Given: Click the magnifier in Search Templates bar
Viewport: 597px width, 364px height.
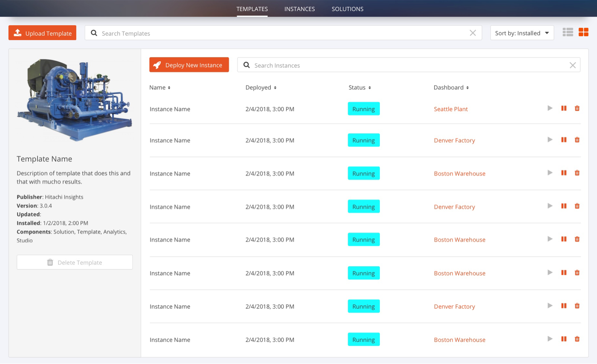Looking at the screenshot, I should pyautogui.click(x=94, y=33).
